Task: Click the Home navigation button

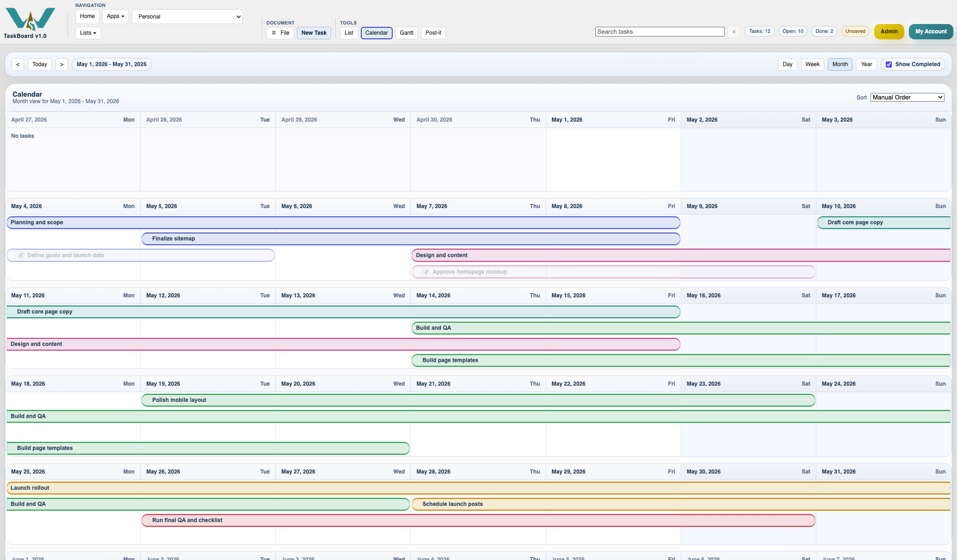Action: pos(87,16)
